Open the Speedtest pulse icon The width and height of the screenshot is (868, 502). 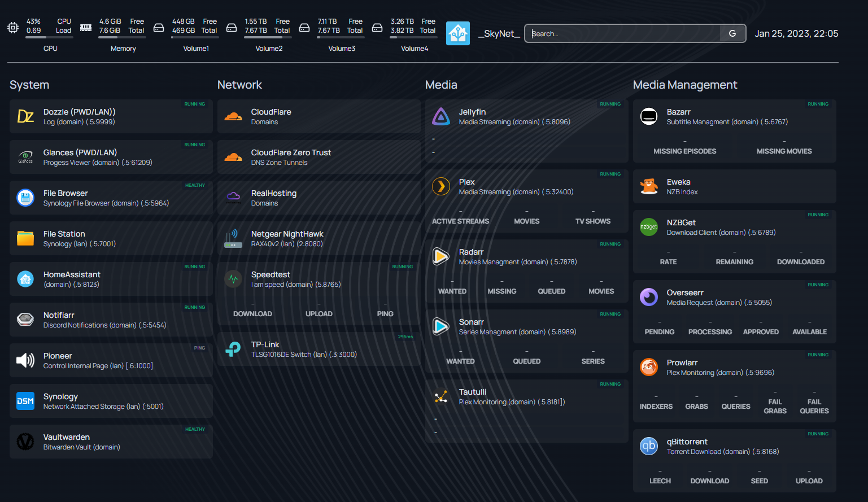click(233, 279)
